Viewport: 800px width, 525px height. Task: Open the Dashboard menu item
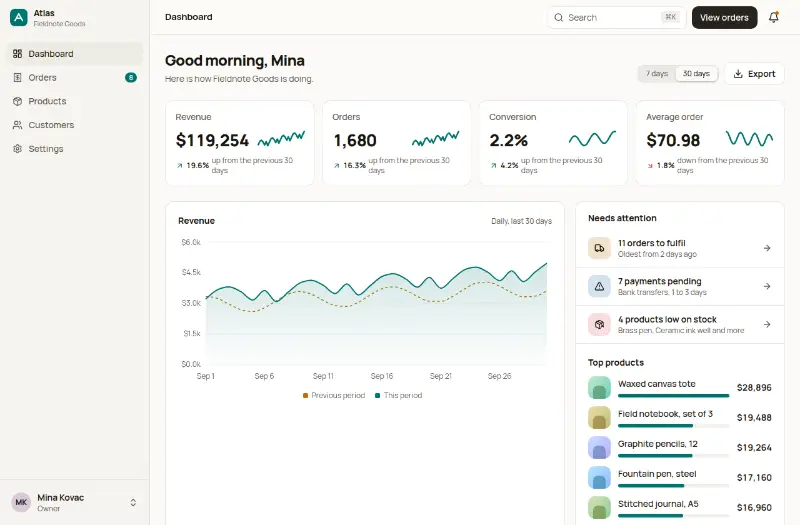coord(74,54)
